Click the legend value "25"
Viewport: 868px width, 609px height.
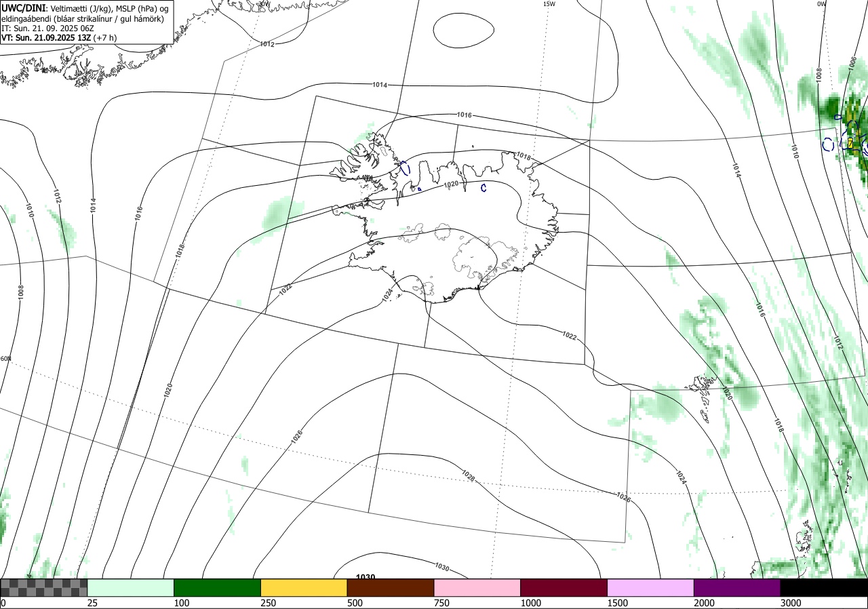pos(92,603)
